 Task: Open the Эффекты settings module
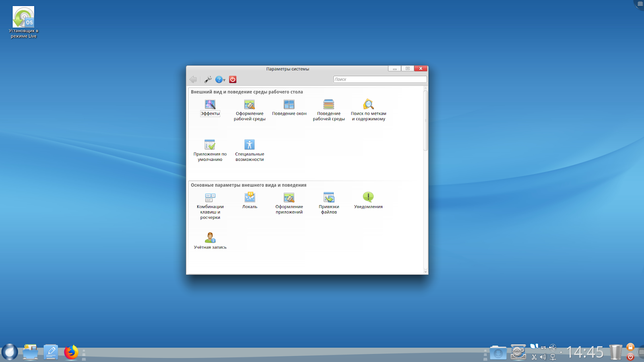tap(210, 108)
